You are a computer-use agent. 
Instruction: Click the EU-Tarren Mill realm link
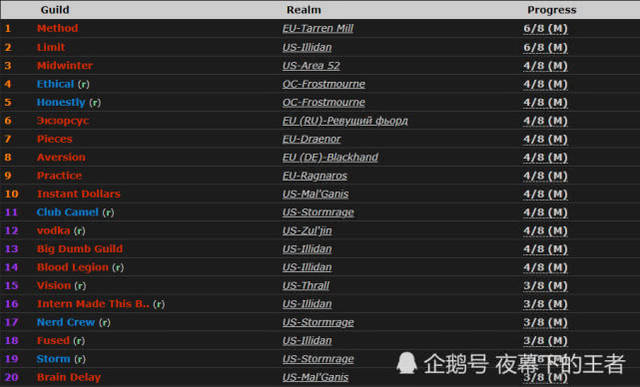(x=318, y=29)
